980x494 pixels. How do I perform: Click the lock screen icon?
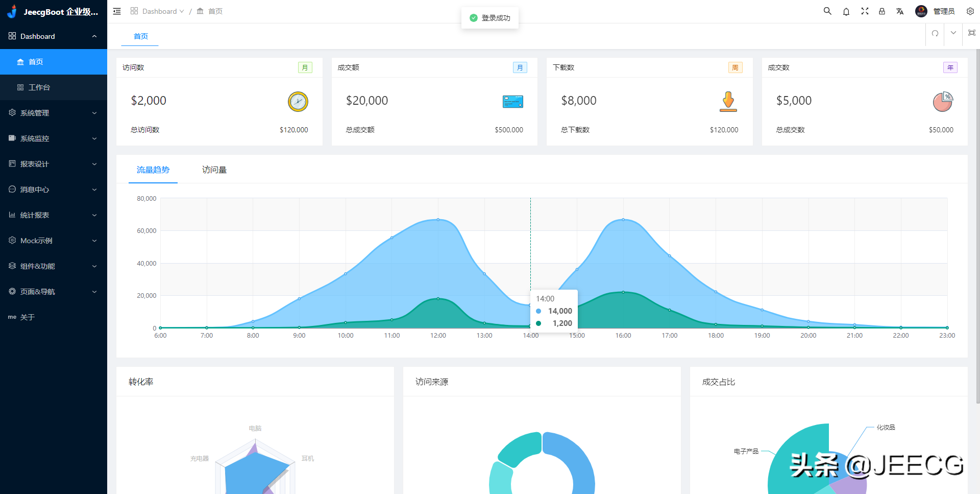882,11
